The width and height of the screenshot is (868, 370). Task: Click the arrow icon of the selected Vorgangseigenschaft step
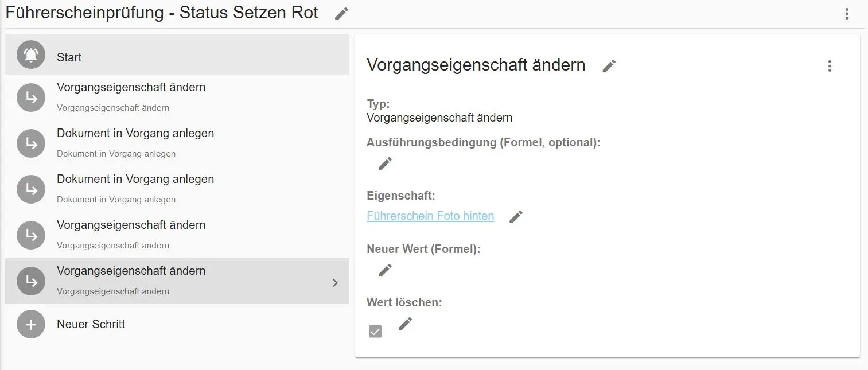point(30,281)
